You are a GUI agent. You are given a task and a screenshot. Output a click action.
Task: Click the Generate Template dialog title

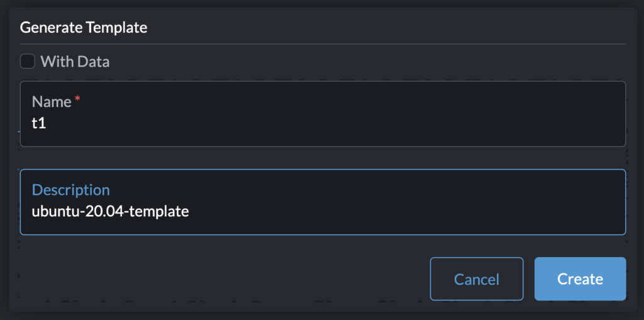pyautogui.click(x=83, y=28)
